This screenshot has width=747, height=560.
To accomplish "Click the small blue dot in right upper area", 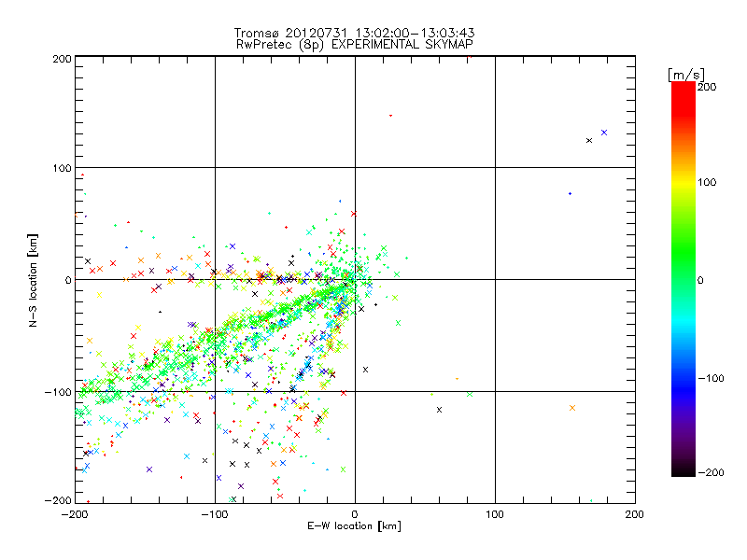I will (571, 194).
